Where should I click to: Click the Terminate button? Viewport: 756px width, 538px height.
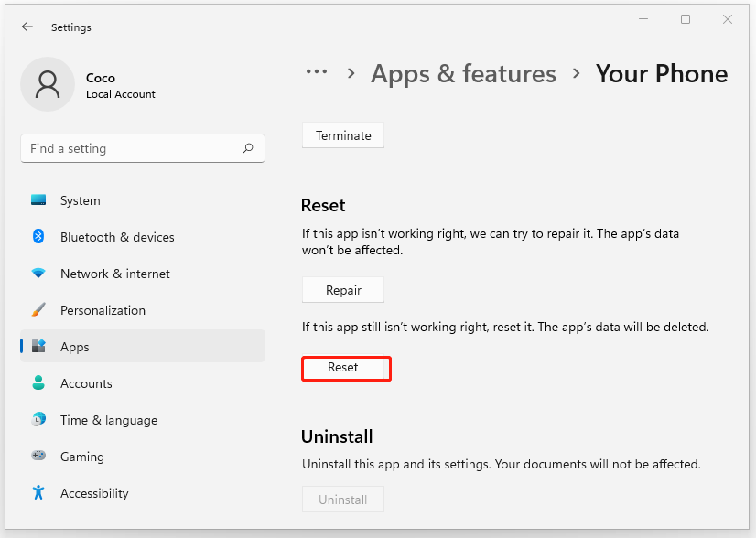pyautogui.click(x=342, y=134)
